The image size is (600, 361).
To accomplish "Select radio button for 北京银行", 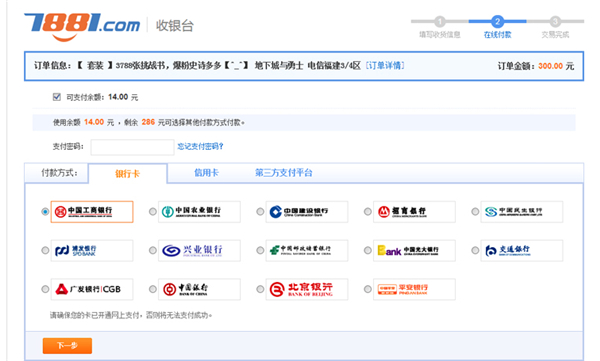I will click(x=260, y=289).
